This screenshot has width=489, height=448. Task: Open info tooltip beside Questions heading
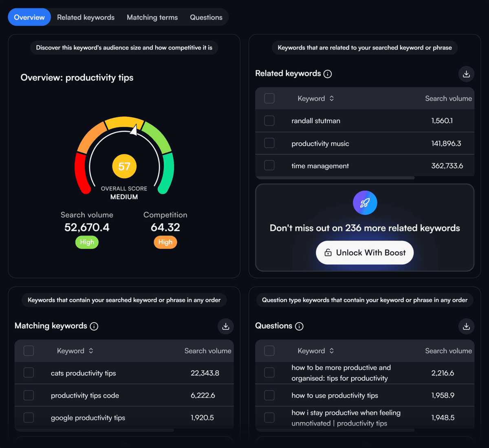coord(299,326)
